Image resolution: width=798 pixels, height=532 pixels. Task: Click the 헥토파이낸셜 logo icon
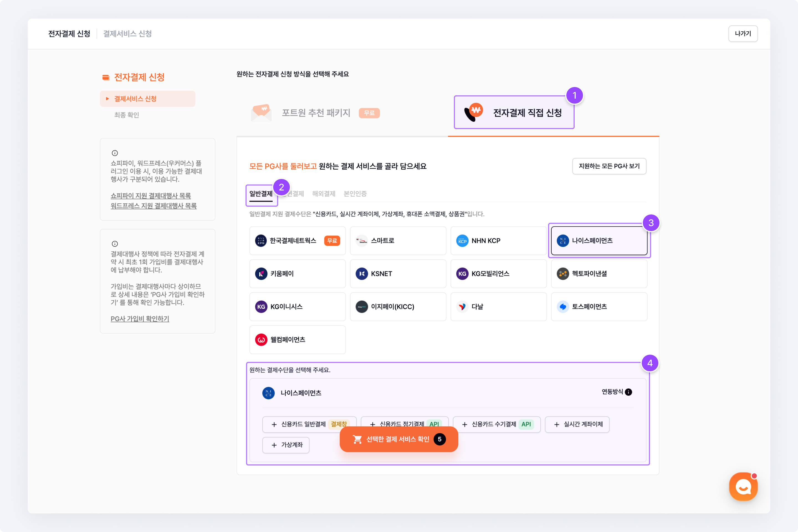click(563, 273)
